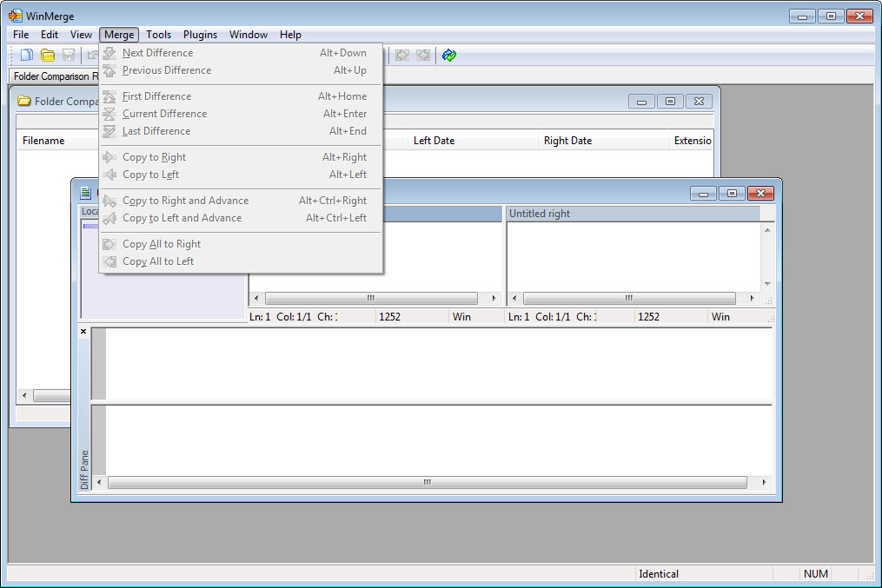Open the File menu
The width and height of the screenshot is (882, 588).
21,35
